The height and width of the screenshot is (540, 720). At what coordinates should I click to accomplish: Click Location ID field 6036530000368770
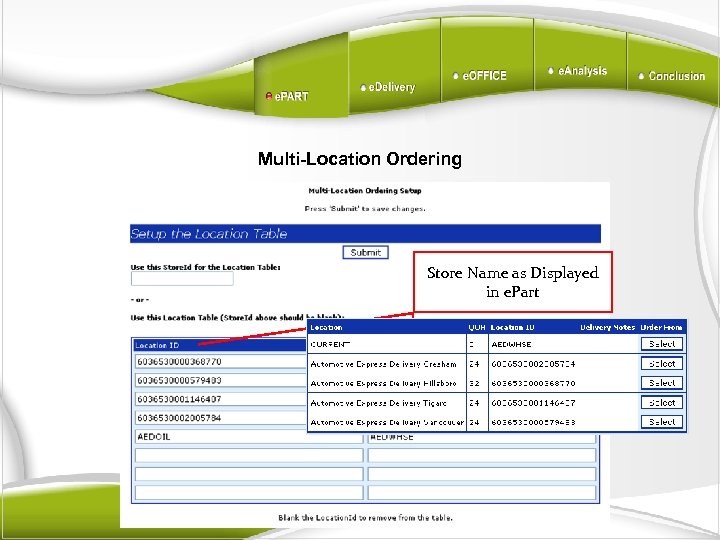[x=220, y=361]
